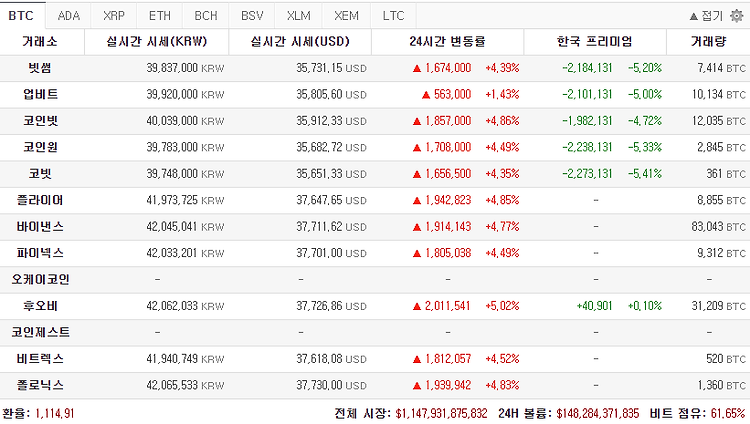The height and width of the screenshot is (424, 750).
Task: Click the 1,939,942 change amount
Action: pyautogui.click(x=448, y=385)
